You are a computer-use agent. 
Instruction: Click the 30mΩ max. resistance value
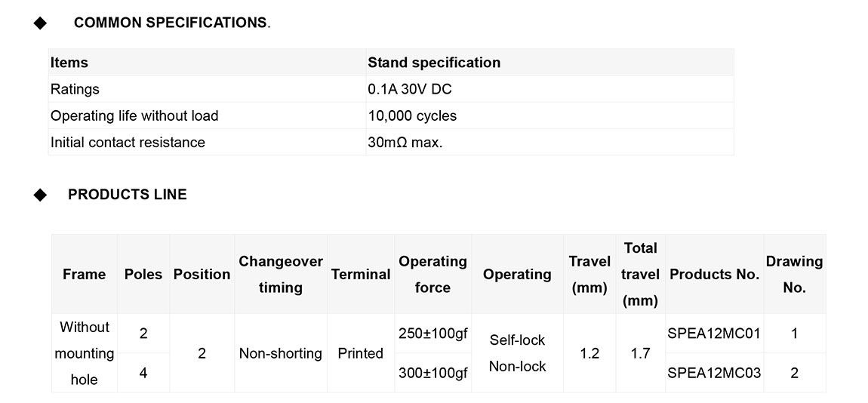405,142
